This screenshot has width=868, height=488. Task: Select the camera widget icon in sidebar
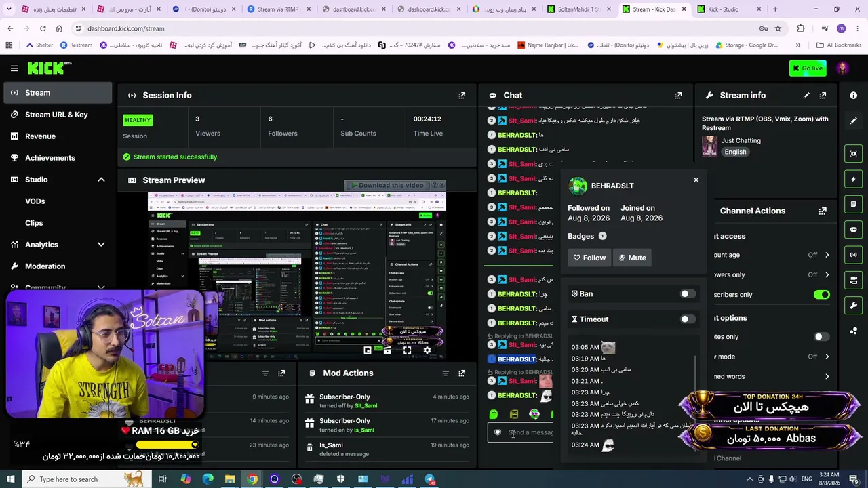(854, 280)
